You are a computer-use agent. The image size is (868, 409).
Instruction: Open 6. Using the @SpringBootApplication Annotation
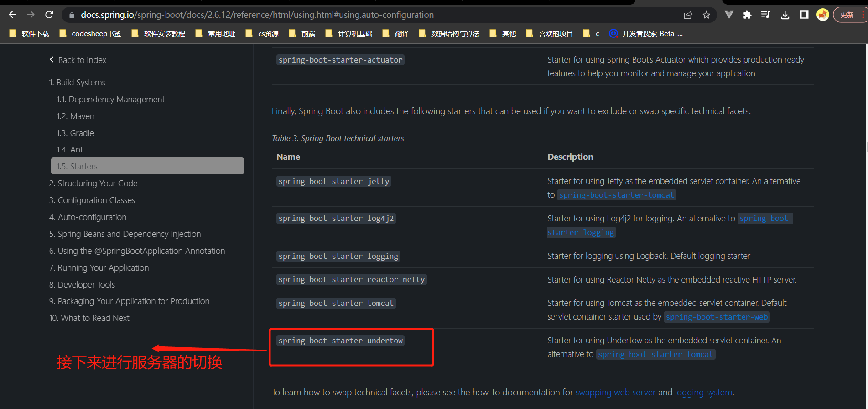(137, 251)
